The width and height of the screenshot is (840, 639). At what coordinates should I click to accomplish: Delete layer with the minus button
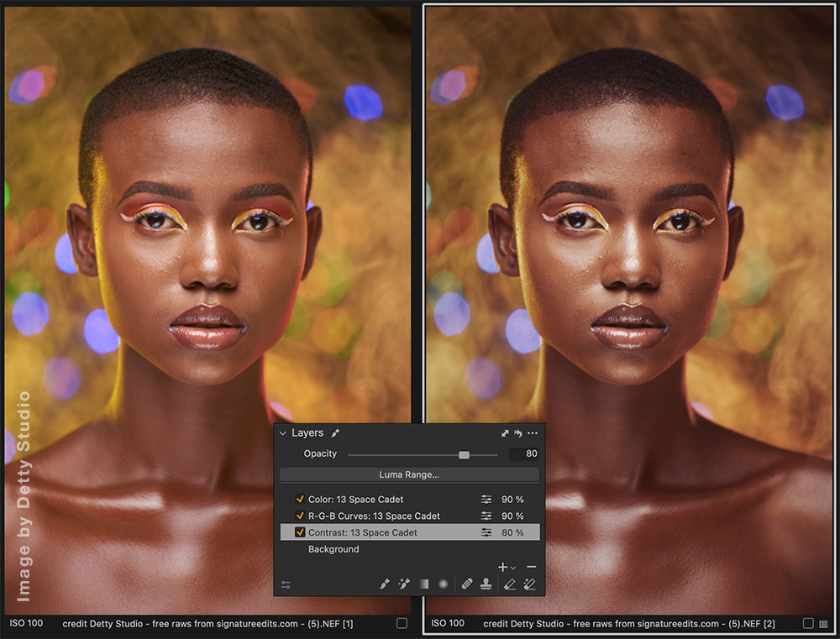531,568
